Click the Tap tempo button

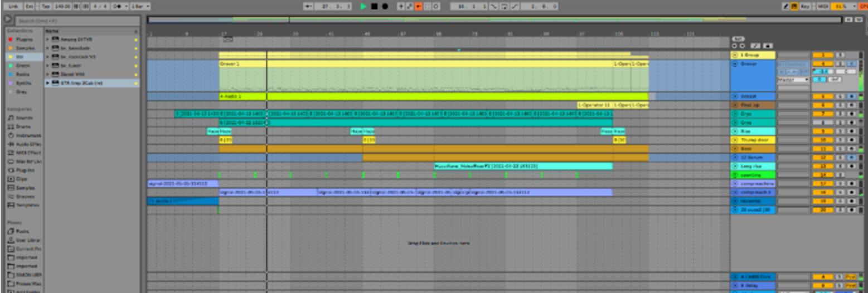point(45,6)
